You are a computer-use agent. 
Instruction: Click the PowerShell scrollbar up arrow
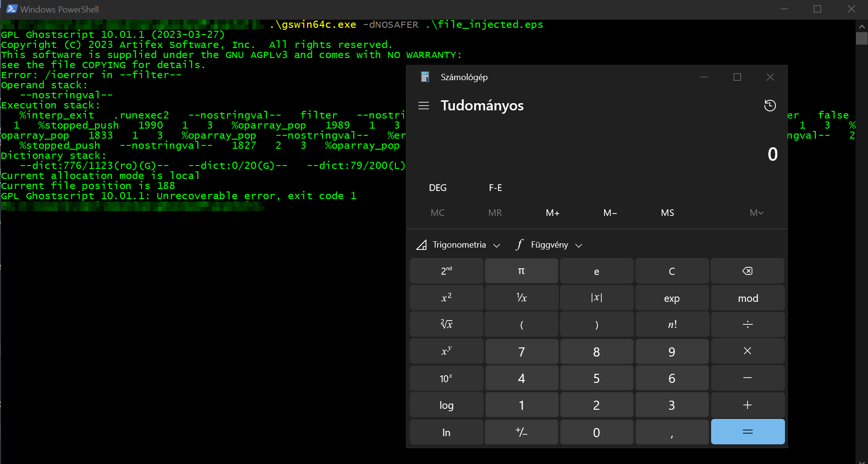pos(862,26)
